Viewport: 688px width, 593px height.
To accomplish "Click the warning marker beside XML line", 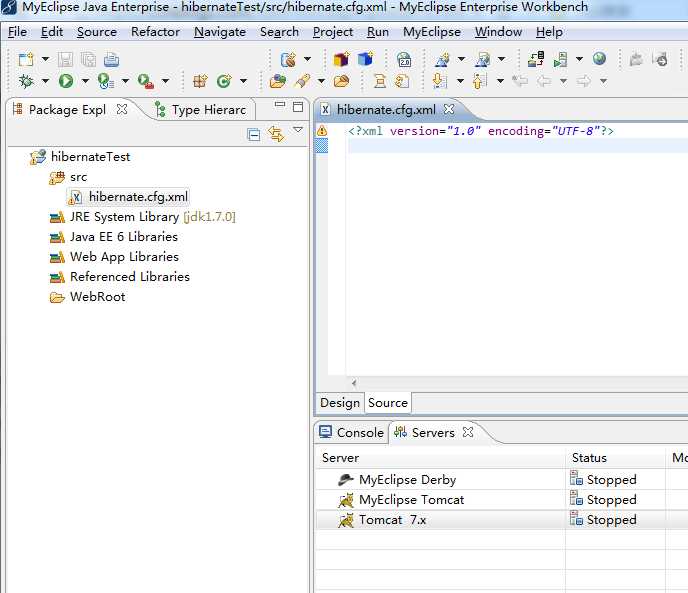I will tap(322, 130).
